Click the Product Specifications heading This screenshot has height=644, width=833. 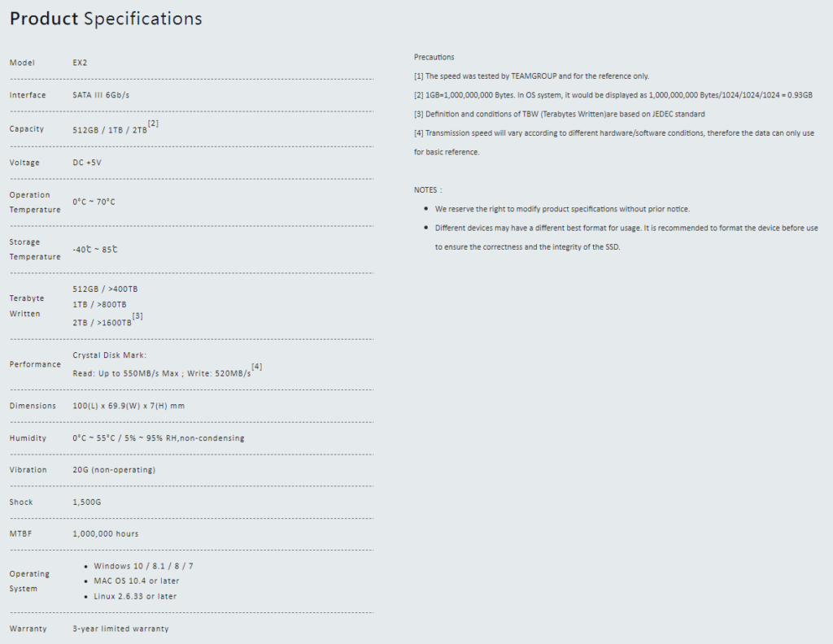click(x=106, y=19)
